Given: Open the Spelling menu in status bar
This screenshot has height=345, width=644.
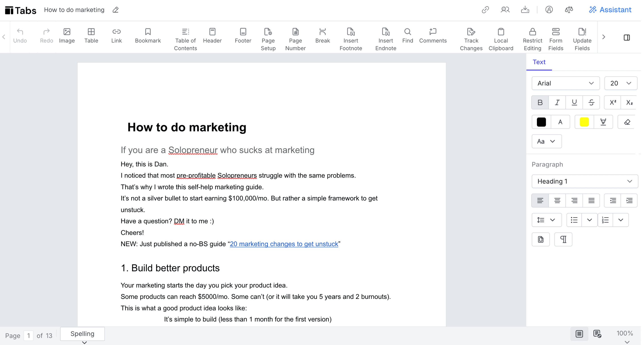Looking at the screenshot, I should pos(82,334).
